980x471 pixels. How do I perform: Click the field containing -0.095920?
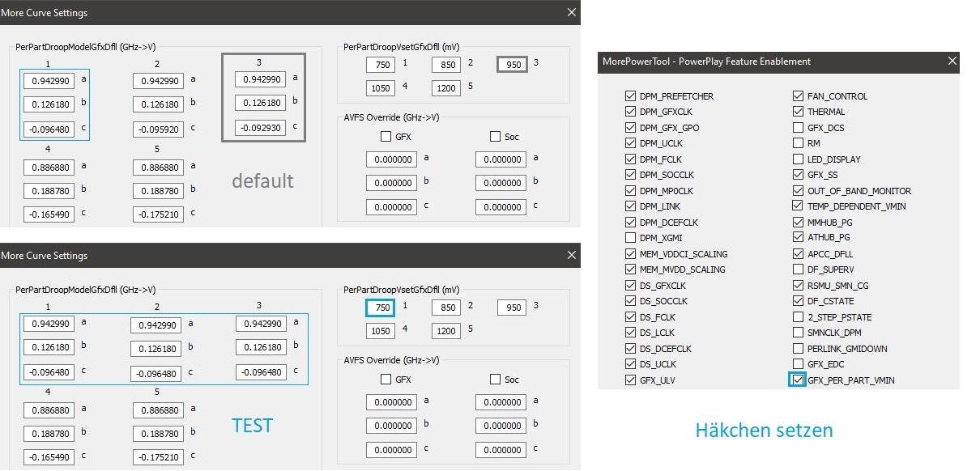point(159,128)
